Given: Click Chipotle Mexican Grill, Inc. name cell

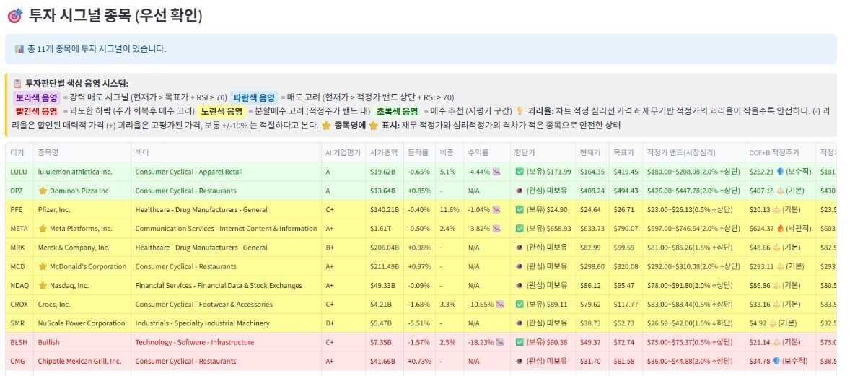Looking at the screenshot, I should point(82,361).
